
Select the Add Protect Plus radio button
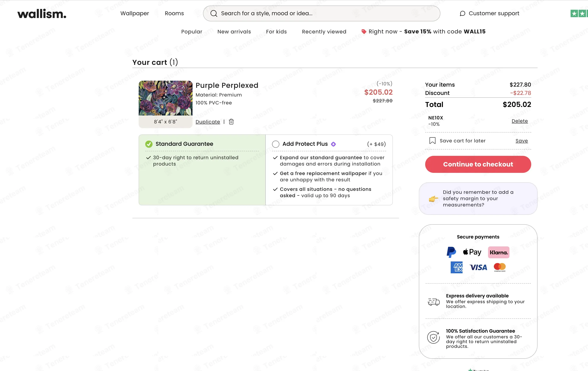[x=275, y=144]
